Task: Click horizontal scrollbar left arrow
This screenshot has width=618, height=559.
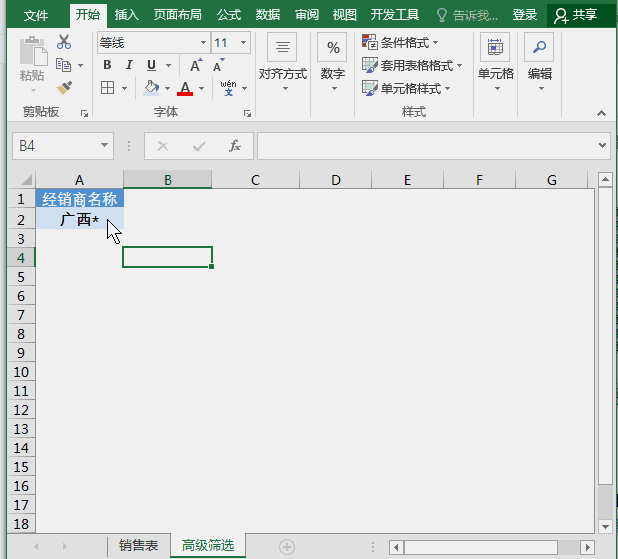Action: (x=396, y=547)
